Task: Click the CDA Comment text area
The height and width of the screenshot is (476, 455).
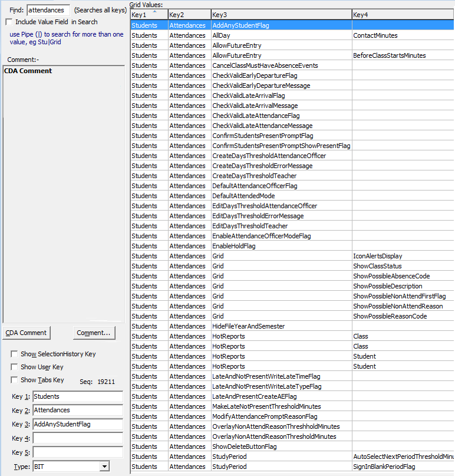Action: tap(64, 194)
